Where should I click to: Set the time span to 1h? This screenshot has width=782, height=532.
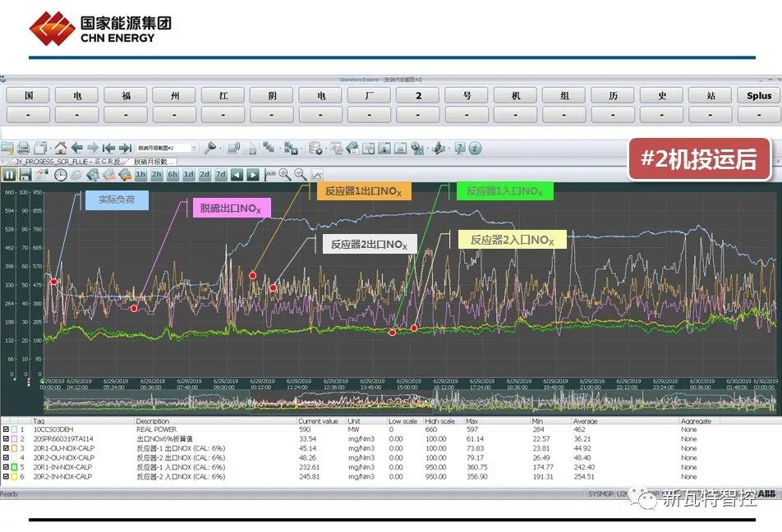point(140,175)
